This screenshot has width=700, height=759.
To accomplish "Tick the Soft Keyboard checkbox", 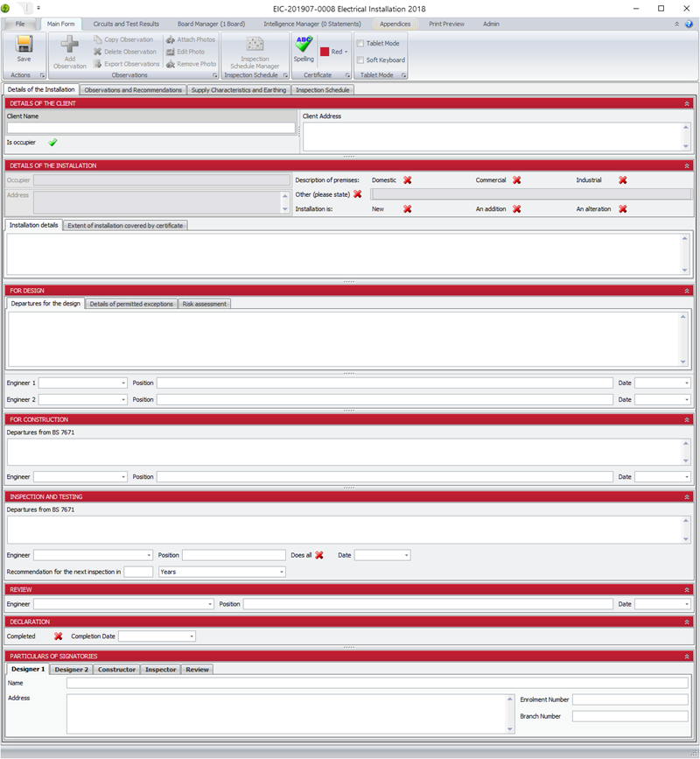I will click(x=360, y=60).
